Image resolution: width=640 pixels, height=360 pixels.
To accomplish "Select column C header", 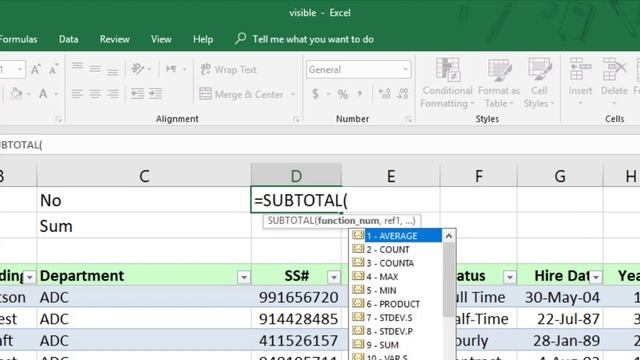I will pos(144,176).
